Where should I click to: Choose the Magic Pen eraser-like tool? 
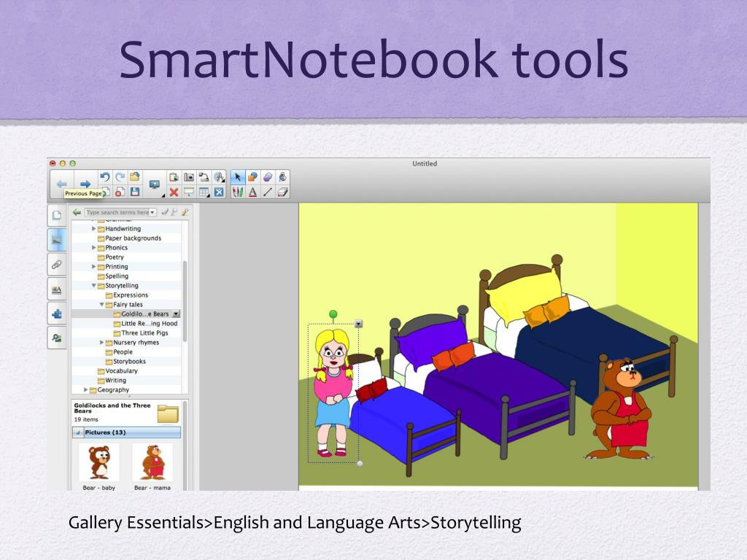tap(268, 177)
